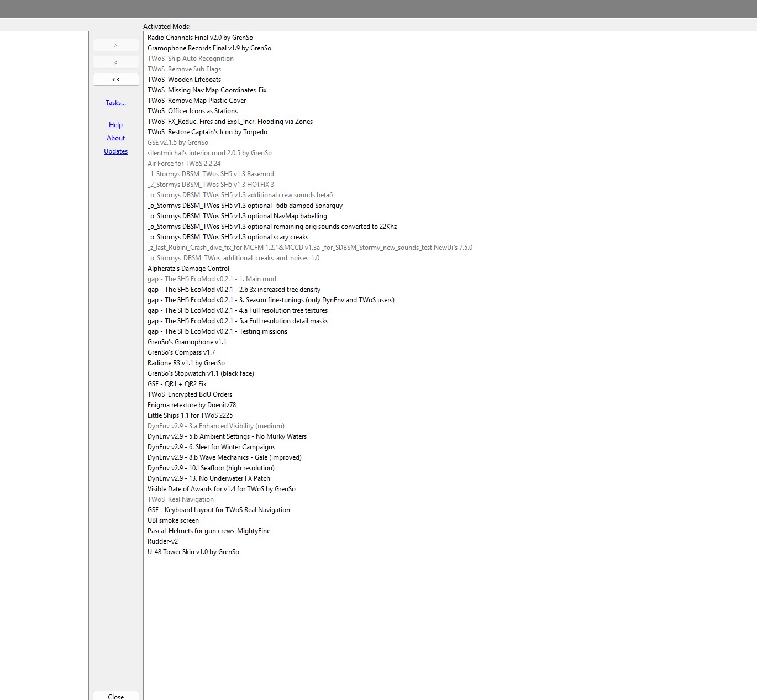Open the Help link
The width and height of the screenshot is (757, 700).
pos(115,125)
